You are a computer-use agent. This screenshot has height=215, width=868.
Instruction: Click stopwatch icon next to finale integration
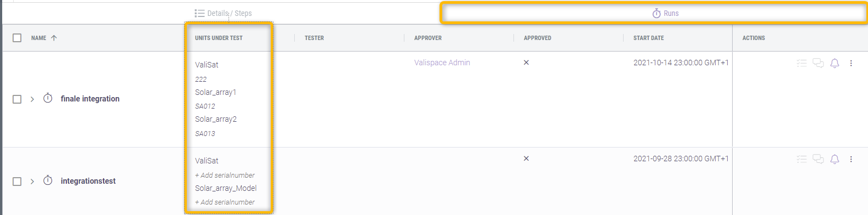pos(48,98)
